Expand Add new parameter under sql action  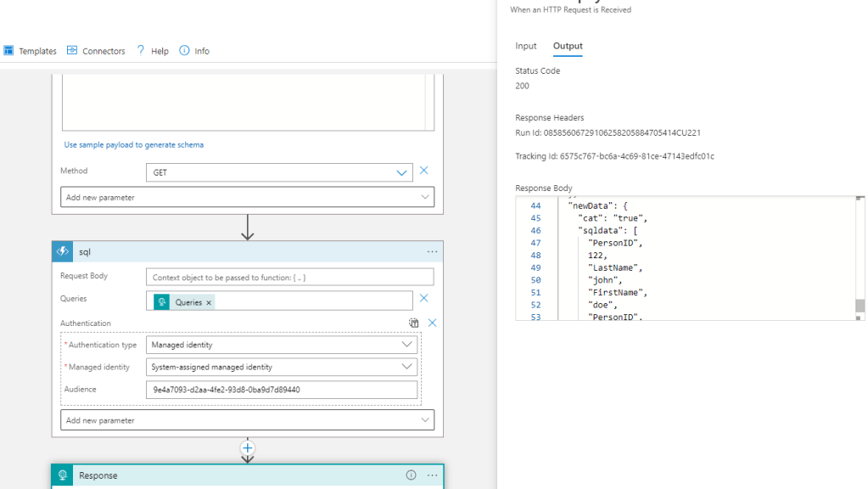[x=247, y=420]
